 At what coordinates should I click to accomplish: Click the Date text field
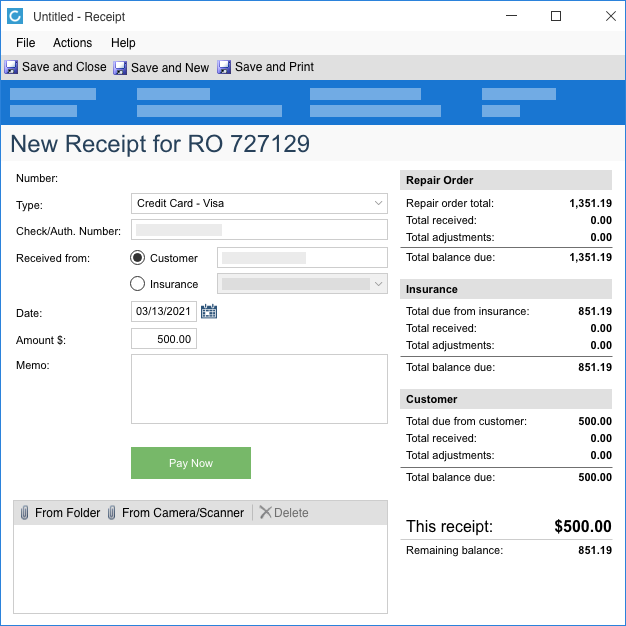164,311
